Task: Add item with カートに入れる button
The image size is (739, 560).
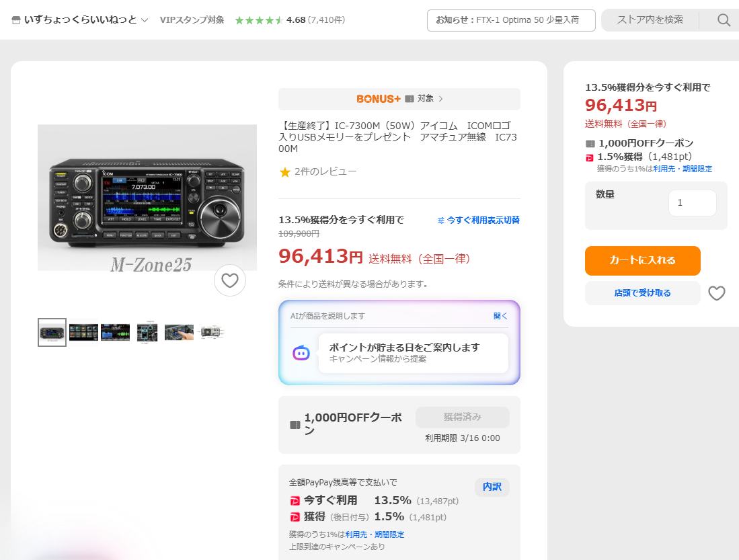Action: [642, 261]
